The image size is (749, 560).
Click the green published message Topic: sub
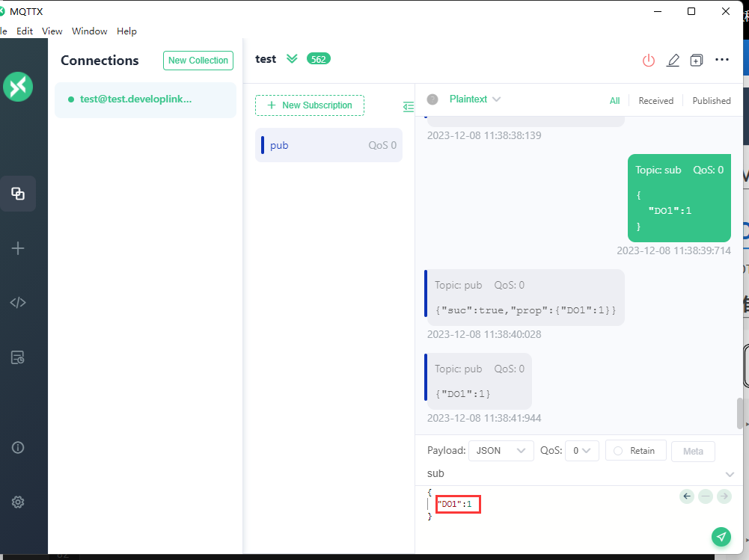pyautogui.click(x=679, y=197)
